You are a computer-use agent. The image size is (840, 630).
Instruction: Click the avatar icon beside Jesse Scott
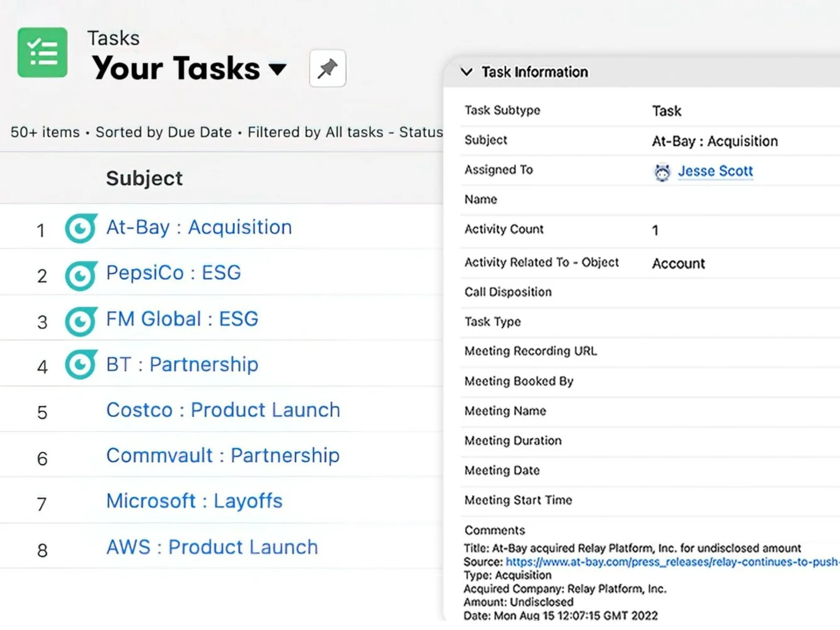pos(662,172)
